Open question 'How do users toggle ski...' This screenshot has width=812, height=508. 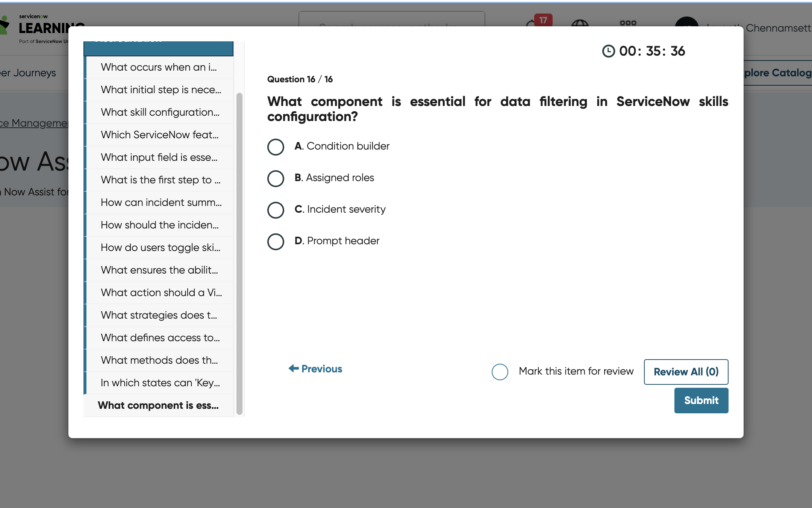pos(160,248)
